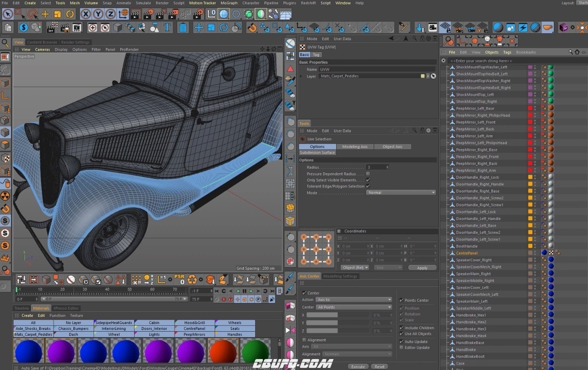Open the selection Mode dropdown set to Normal
This screenshot has height=370, width=588.
pyautogui.click(x=400, y=192)
